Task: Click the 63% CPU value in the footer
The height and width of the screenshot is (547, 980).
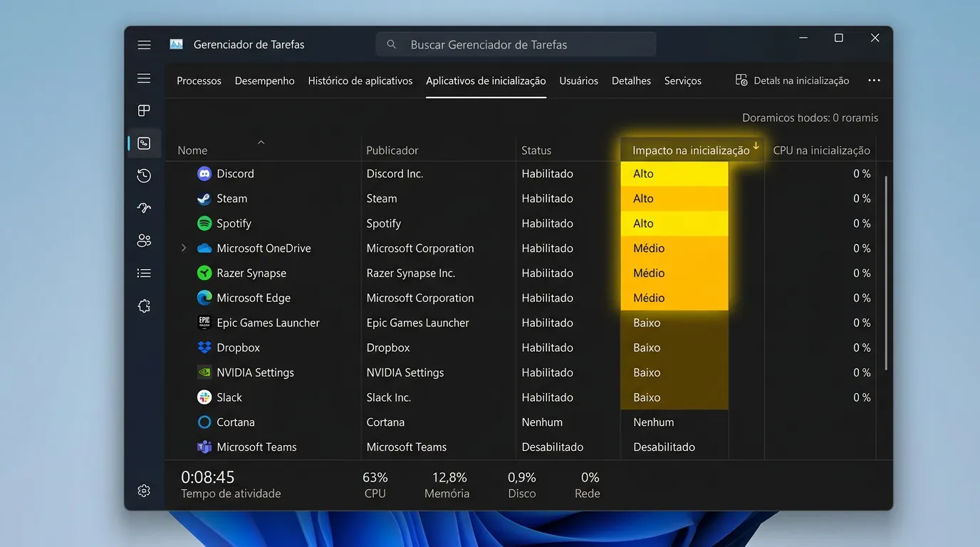Action: coord(375,477)
